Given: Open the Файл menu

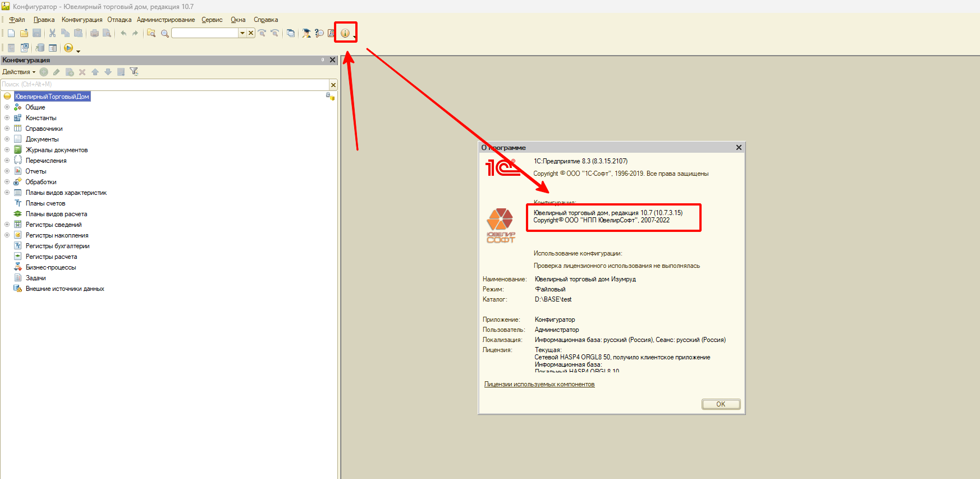Looking at the screenshot, I should [x=17, y=20].
